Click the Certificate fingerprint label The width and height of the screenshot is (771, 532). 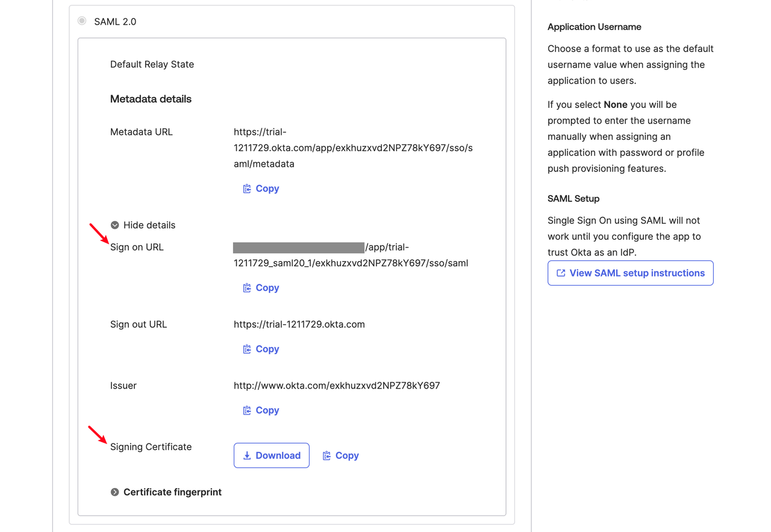(x=172, y=492)
